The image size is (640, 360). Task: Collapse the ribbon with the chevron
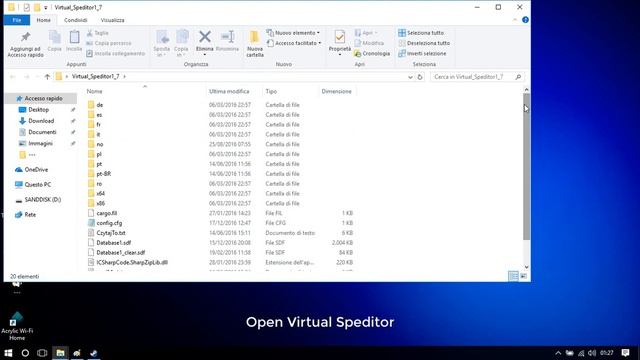[515, 20]
